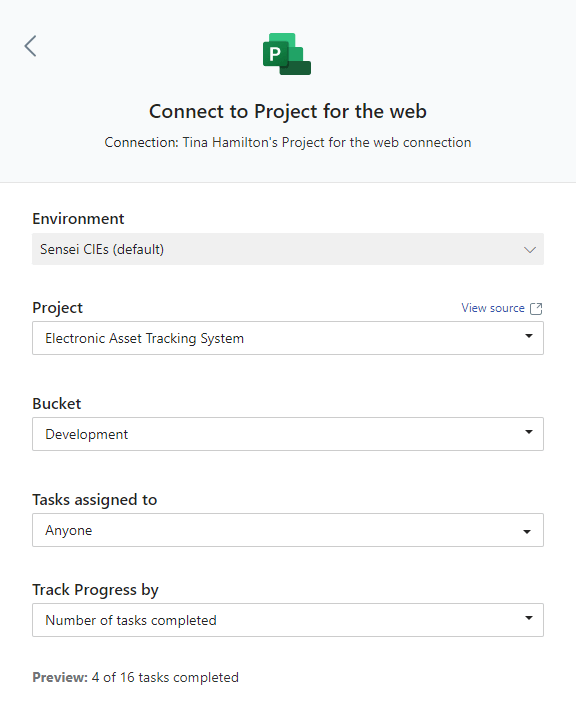Open the Number of tasks completed dropdown
576x724 pixels.
pyautogui.click(x=288, y=620)
